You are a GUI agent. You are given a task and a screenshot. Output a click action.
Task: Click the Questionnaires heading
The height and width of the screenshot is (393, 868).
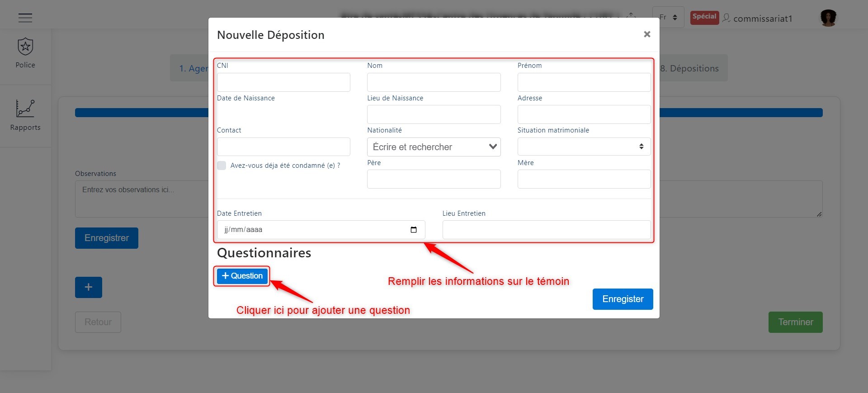pos(264,253)
